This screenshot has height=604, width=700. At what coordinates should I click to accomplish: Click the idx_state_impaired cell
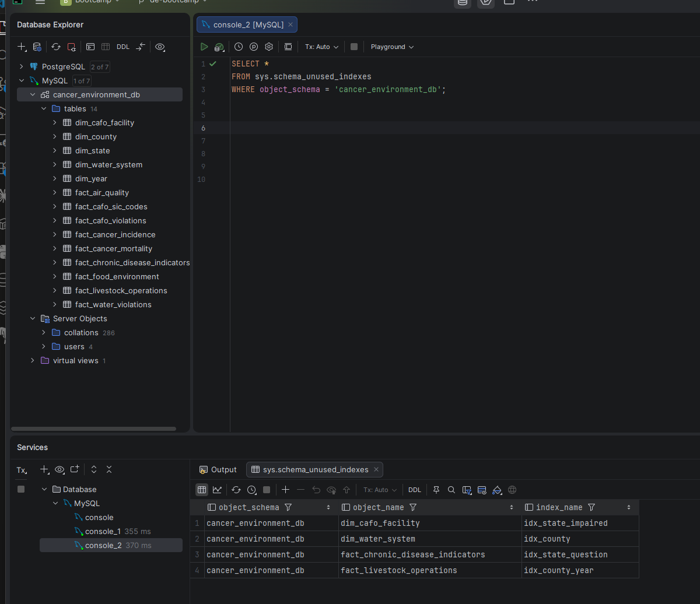pos(580,523)
